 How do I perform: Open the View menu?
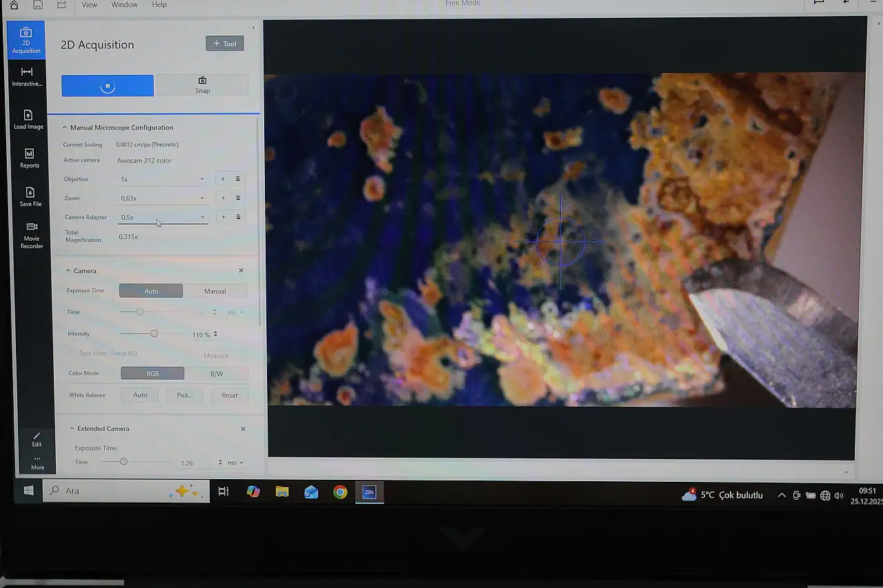(x=89, y=5)
